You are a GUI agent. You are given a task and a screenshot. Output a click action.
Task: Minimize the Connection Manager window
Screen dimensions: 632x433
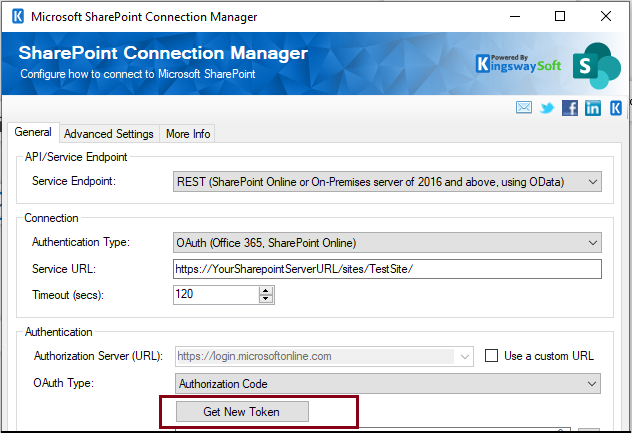click(x=515, y=17)
